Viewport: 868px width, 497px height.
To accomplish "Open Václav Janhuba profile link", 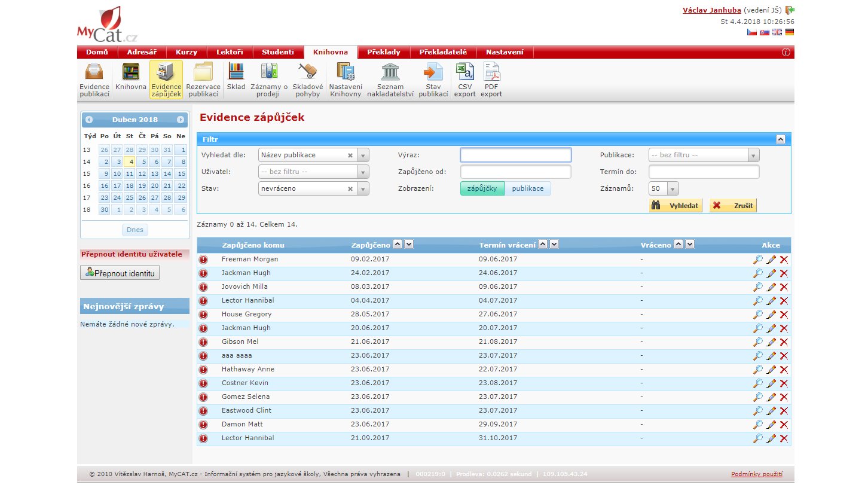I will click(x=712, y=10).
